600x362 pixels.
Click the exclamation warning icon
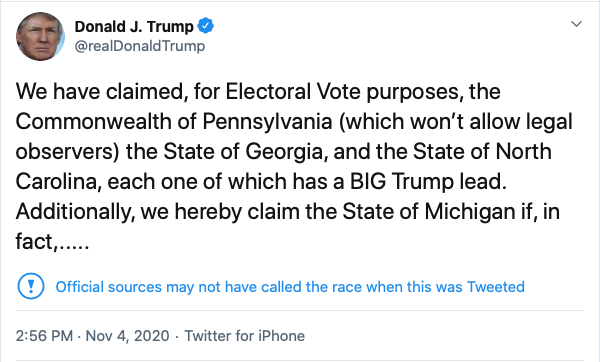(31, 286)
